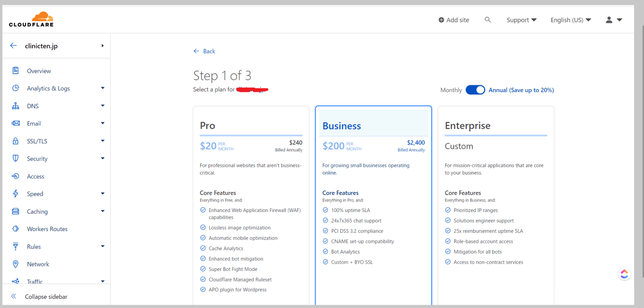Click the Traffic sidebar icon
The width and height of the screenshot is (644, 308).
click(15, 281)
